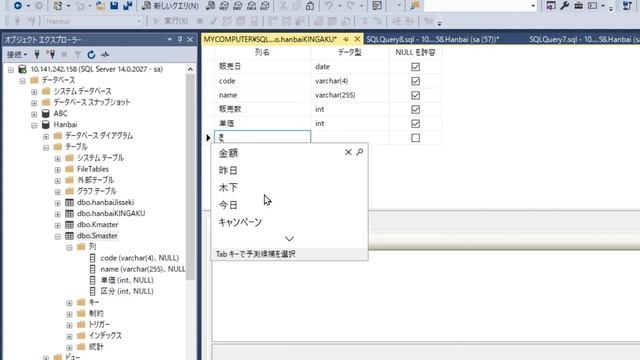The image size is (640, 360).
Task: Collapse dbo.Smaster table node
Action: (x=58, y=236)
